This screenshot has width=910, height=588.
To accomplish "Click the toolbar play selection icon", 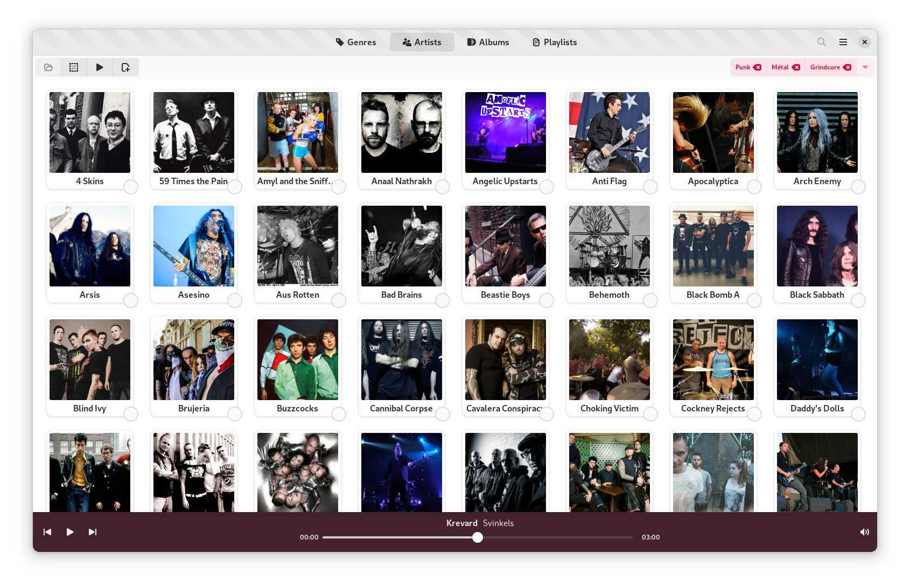I will [100, 67].
